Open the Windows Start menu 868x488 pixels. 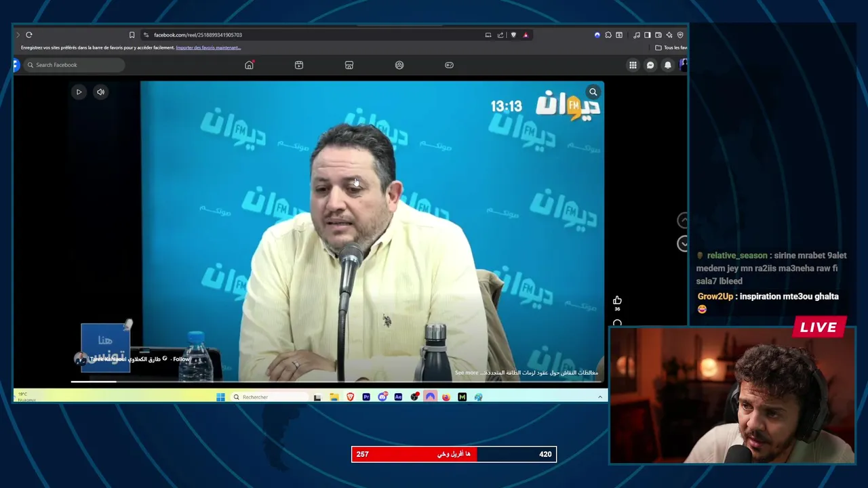click(220, 397)
